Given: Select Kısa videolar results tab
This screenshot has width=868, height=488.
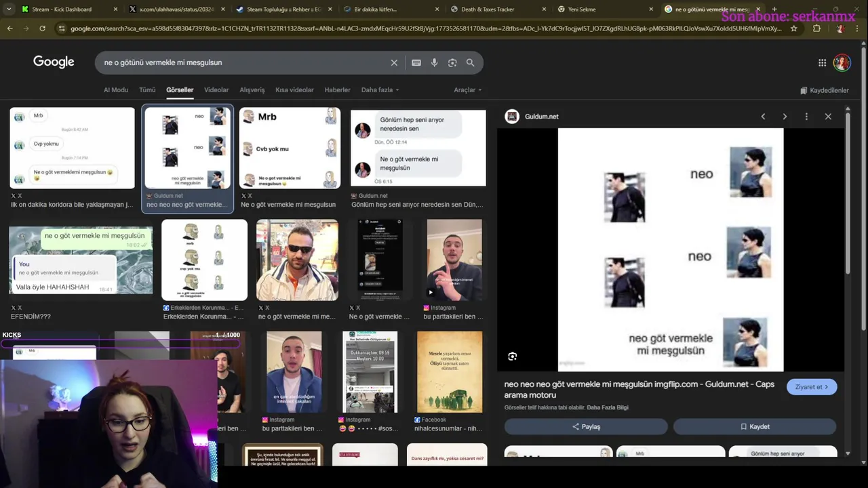Looking at the screenshot, I should tap(294, 90).
